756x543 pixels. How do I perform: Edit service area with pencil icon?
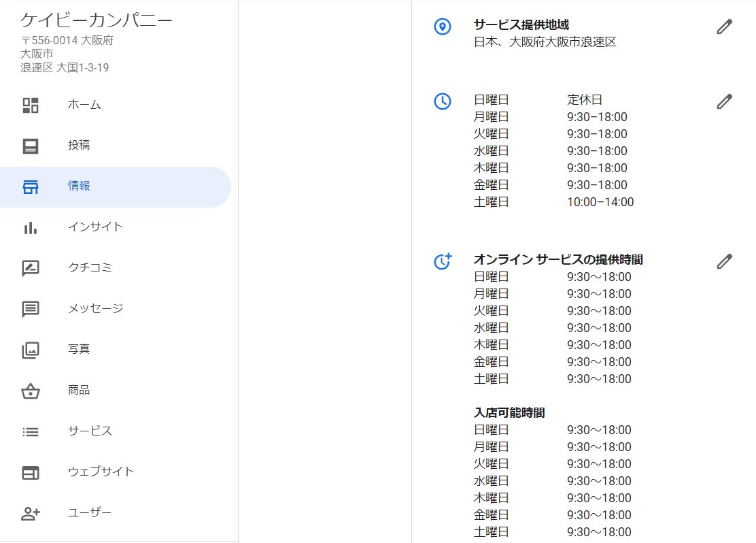click(724, 27)
